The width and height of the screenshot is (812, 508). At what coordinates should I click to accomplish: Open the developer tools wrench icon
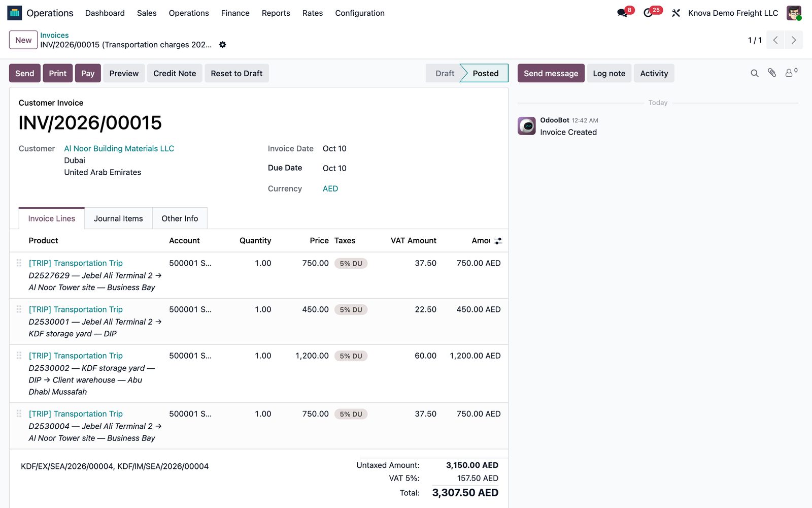tap(675, 13)
